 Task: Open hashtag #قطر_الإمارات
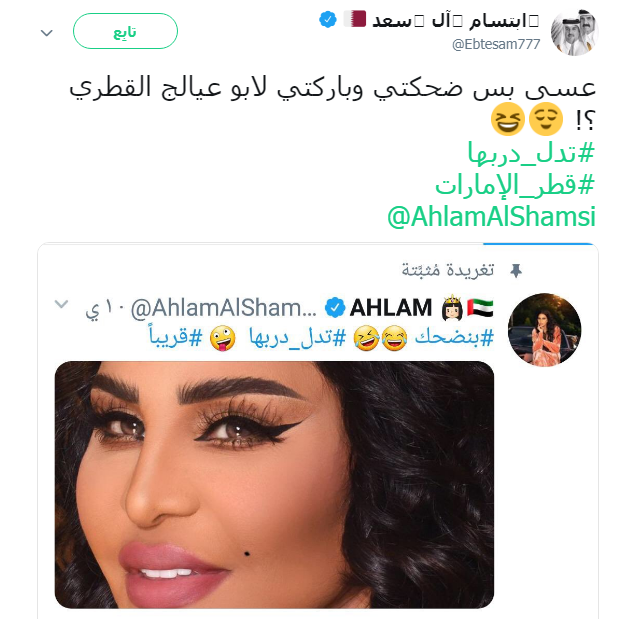pos(515,185)
